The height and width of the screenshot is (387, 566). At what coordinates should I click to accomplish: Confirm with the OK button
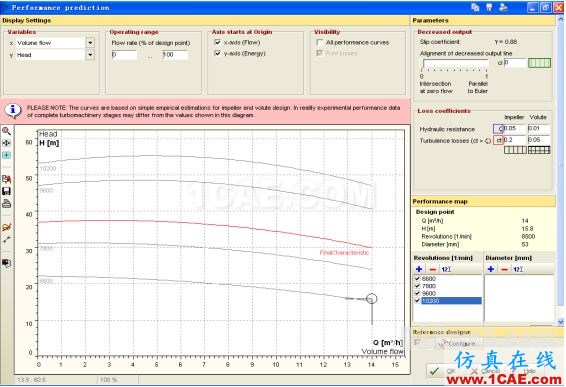(x=443, y=371)
